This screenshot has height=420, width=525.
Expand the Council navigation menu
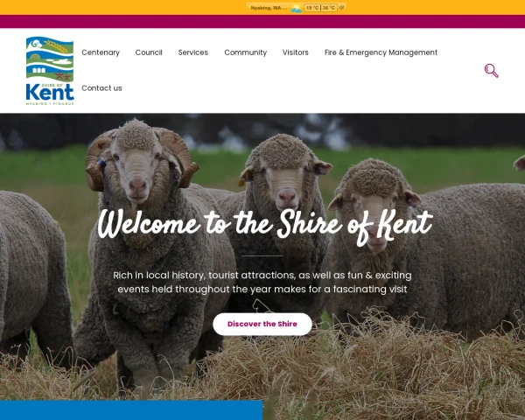coord(149,52)
